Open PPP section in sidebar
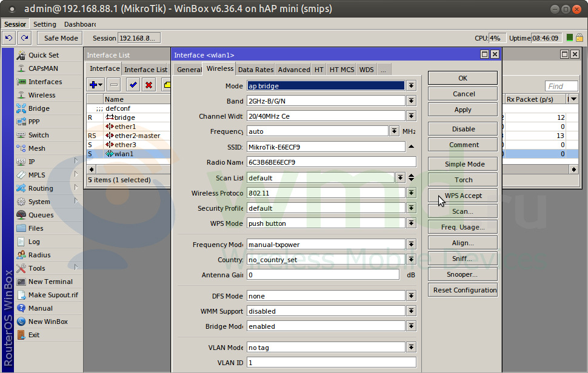 coord(34,122)
